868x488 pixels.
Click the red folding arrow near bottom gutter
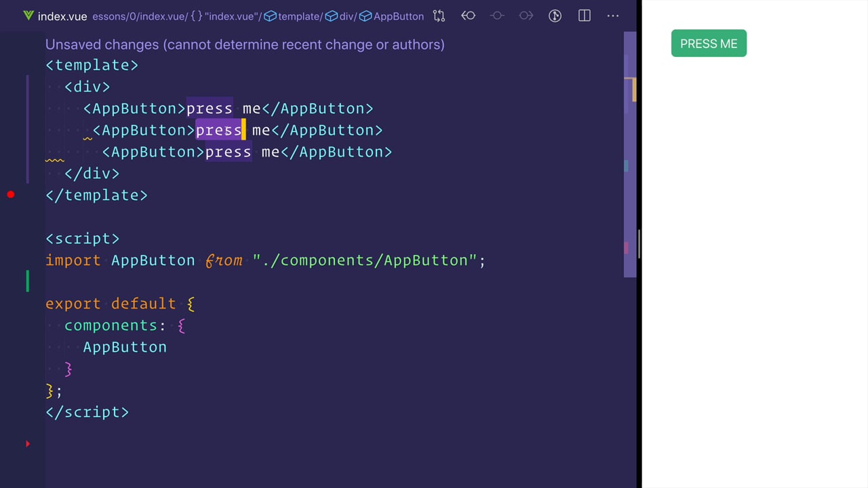pos(28,444)
